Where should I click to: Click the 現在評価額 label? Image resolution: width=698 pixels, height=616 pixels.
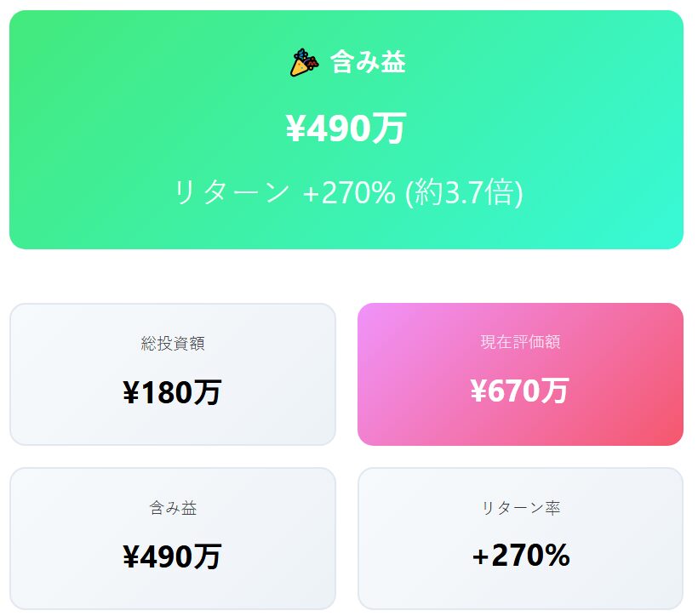(520, 342)
